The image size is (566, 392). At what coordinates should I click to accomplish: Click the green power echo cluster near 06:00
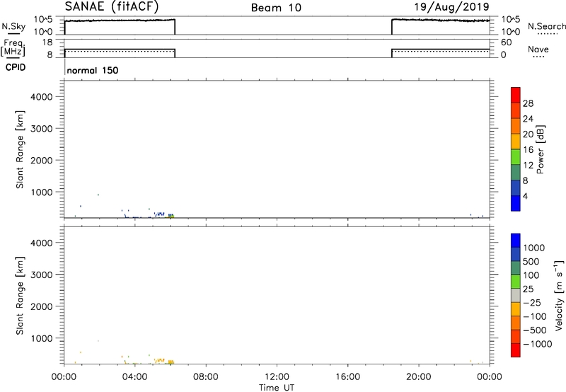pos(171,217)
